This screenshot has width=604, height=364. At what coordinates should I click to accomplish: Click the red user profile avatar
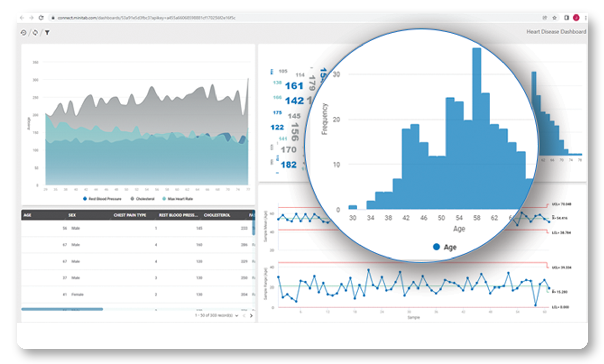coord(576,18)
